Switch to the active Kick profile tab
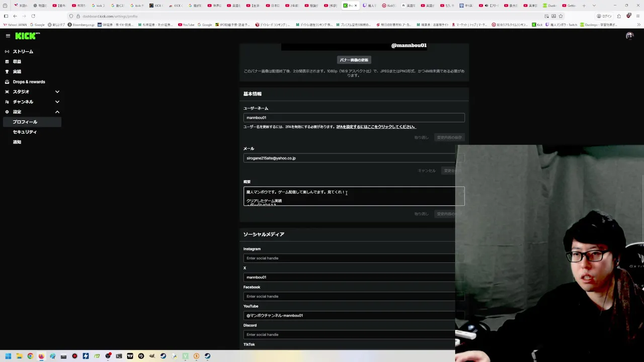 349,6
